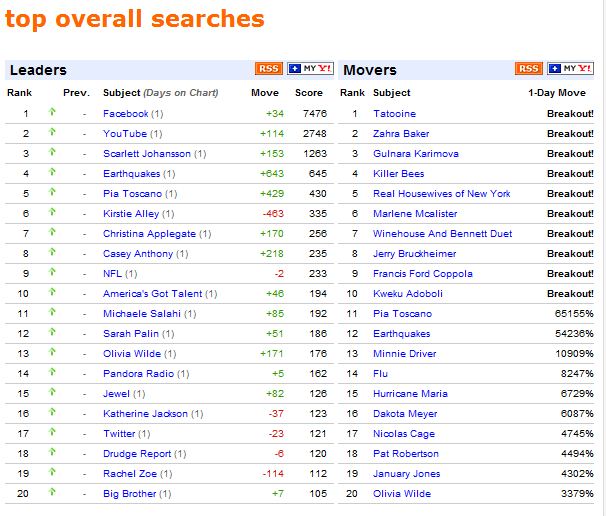
Task: Click the 10909% move for Minnie Driver
Action: tap(574, 354)
